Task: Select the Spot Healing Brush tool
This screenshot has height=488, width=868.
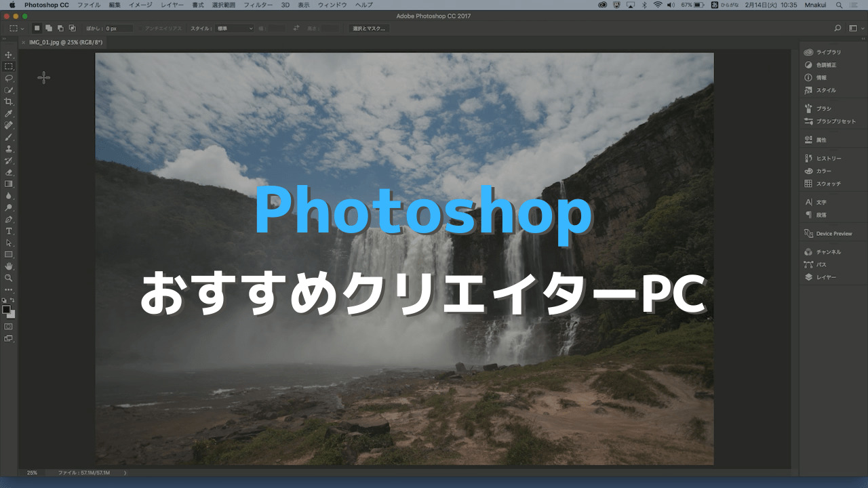Action: click(9, 125)
